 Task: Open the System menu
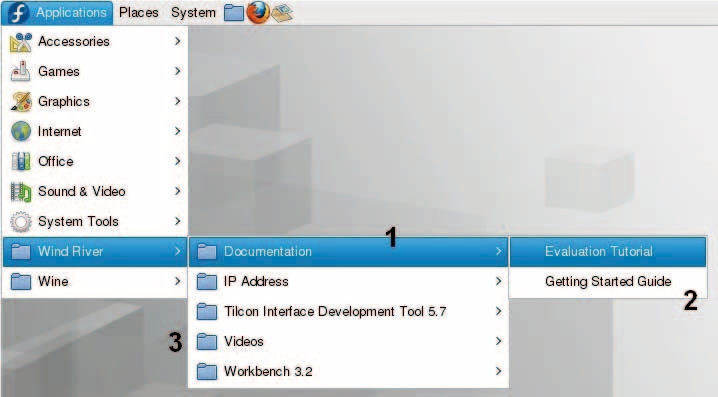[193, 12]
